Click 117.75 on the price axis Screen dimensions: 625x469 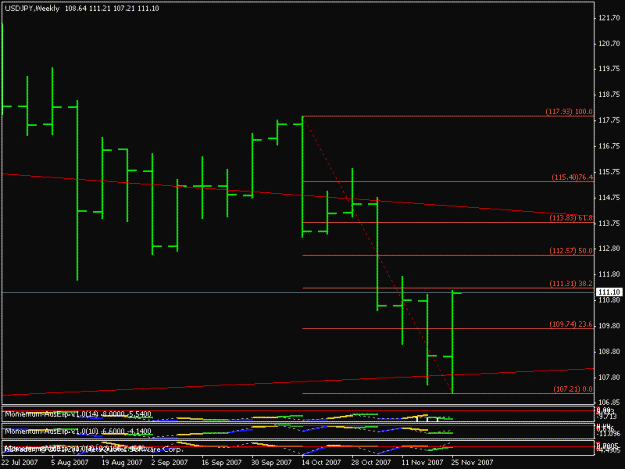pos(609,120)
